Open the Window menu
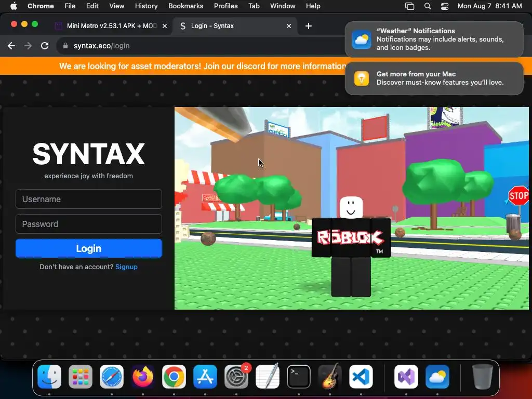Image resolution: width=532 pixels, height=399 pixels. 283,6
